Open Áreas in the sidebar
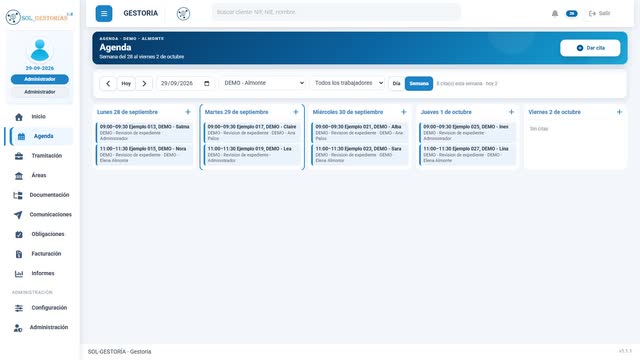 (40, 176)
